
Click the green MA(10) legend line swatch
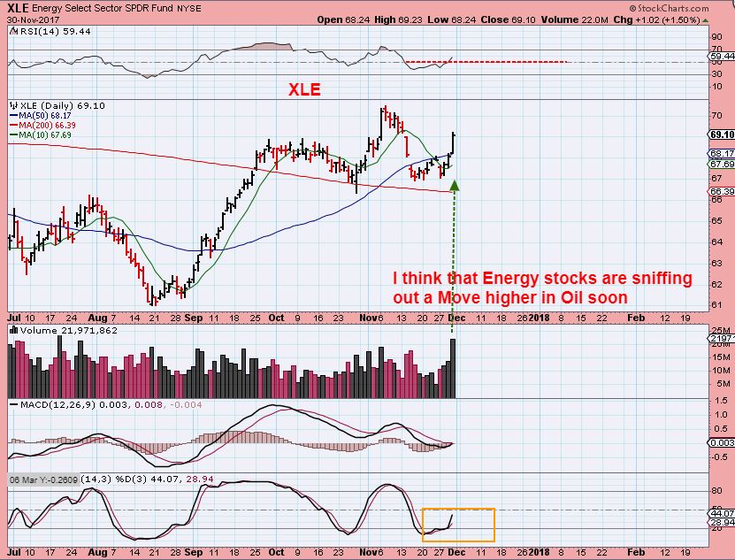[13, 135]
